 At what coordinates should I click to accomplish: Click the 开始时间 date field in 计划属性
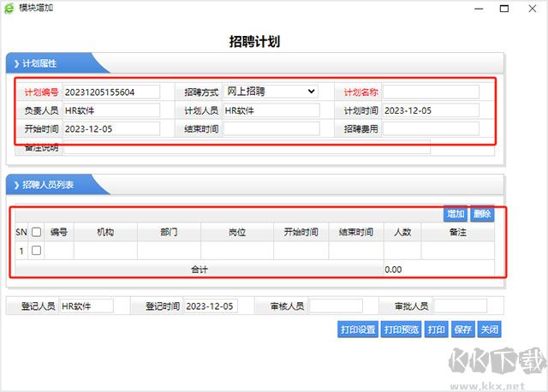[x=111, y=129]
